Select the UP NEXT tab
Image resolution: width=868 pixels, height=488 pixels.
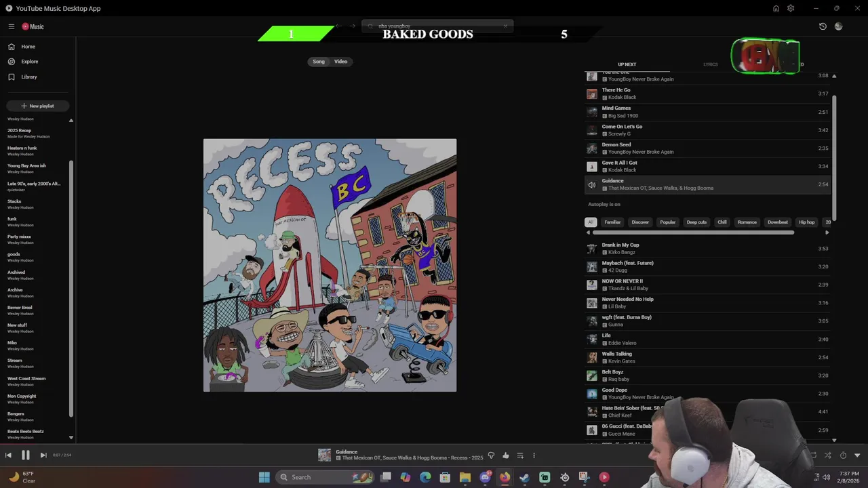click(x=627, y=64)
